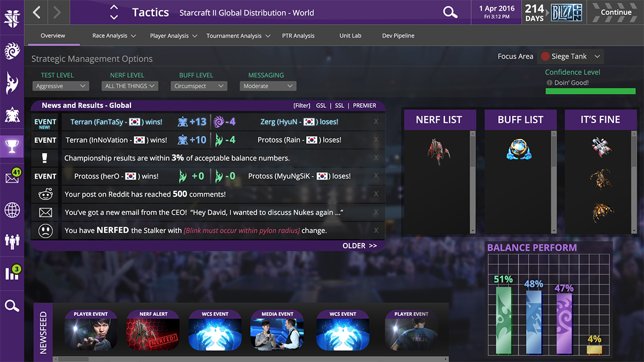
Task: Open the Focus Area Siege Tank dropdown
Action: pyautogui.click(x=570, y=56)
